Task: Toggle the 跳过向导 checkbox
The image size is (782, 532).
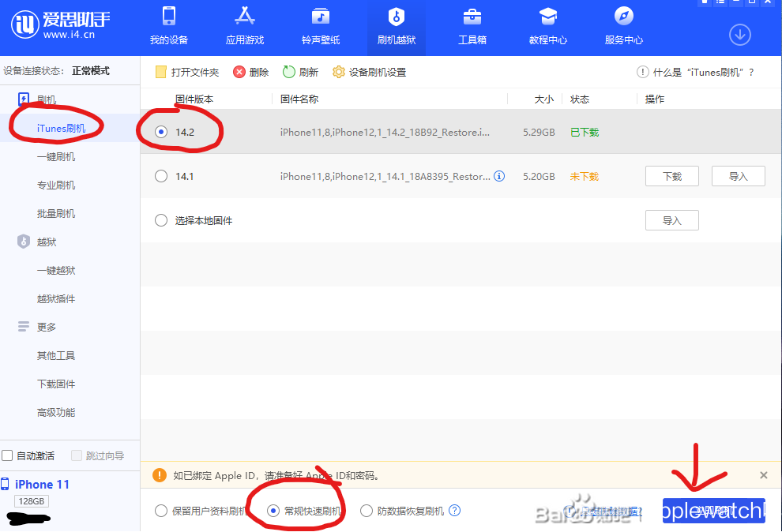Action: coord(77,455)
